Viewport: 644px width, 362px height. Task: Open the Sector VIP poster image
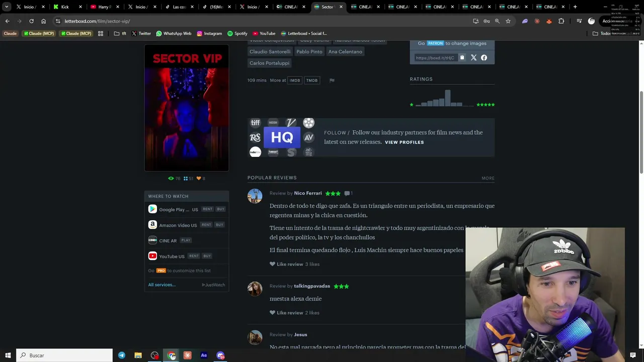[187, 108]
